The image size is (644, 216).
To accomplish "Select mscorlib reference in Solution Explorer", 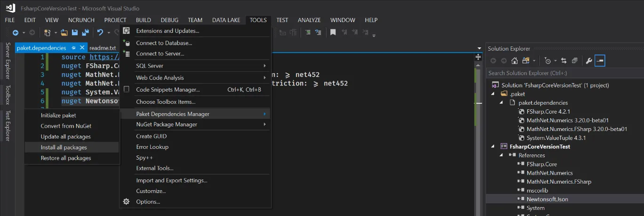I will pyautogui.click(x=537, y=190).
